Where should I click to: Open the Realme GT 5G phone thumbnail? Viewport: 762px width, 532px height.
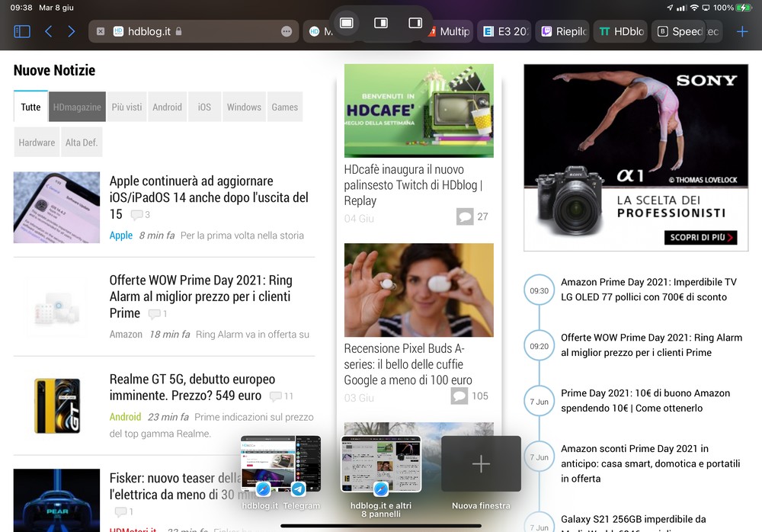coord(57,405)
